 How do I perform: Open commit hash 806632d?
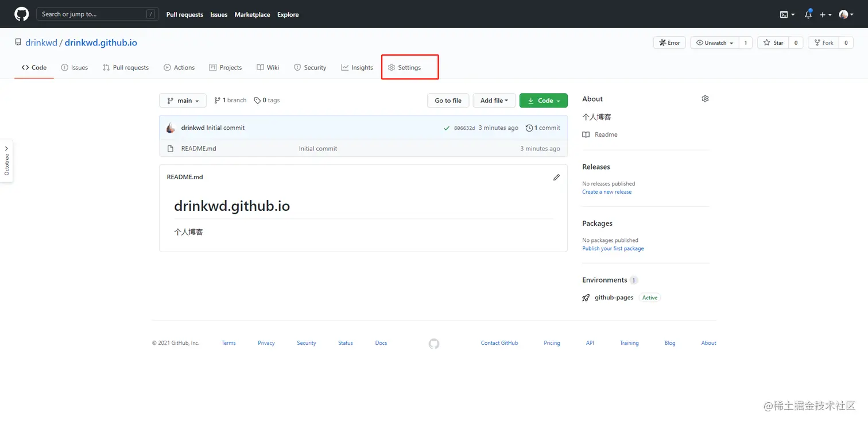(464, 128)
